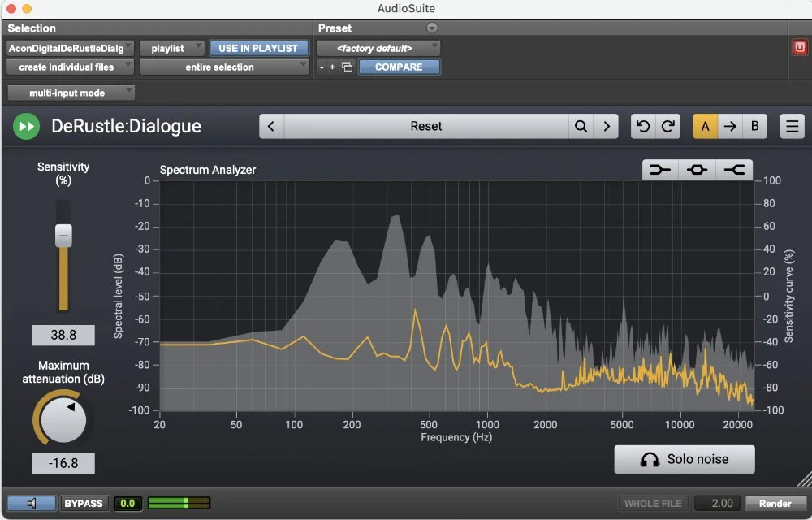Close the AudioSuite window

pyautogui.click(x=11, y=8)
